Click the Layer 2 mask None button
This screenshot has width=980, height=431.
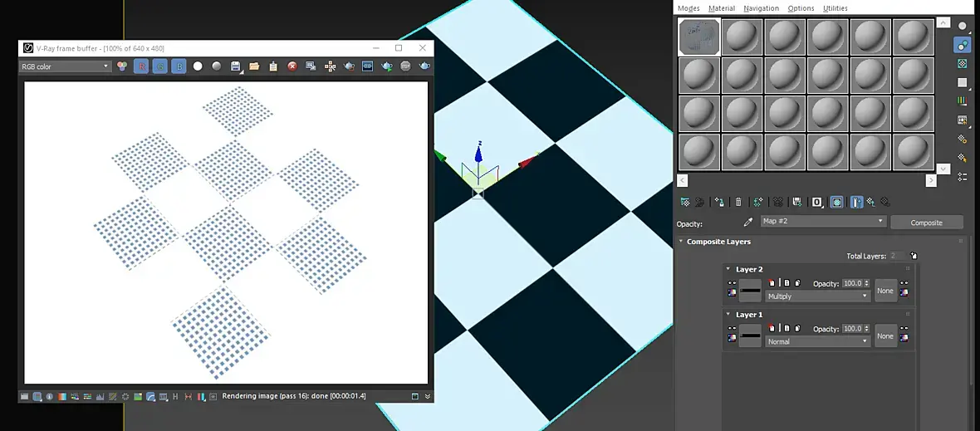point(885,291)
